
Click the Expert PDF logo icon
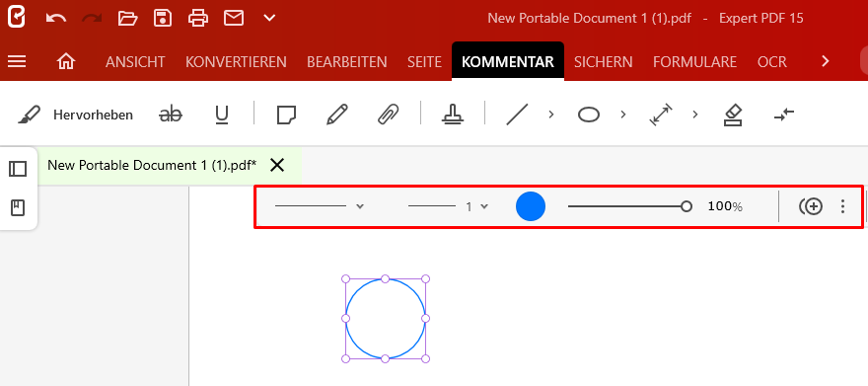pyautogui.click(x=17, y=18)
